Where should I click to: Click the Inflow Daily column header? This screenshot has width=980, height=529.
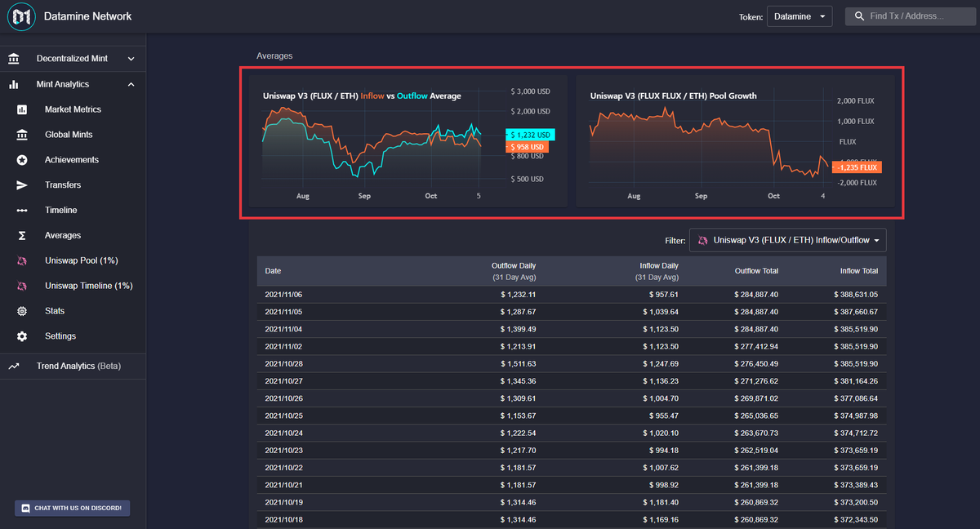(x=656, y=271)
